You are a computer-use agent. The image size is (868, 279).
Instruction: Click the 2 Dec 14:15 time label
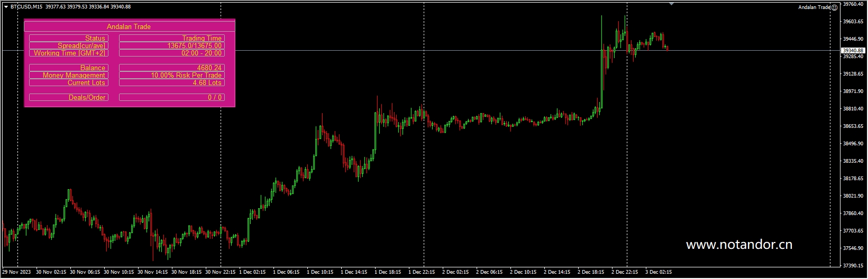tap(557, 273)
